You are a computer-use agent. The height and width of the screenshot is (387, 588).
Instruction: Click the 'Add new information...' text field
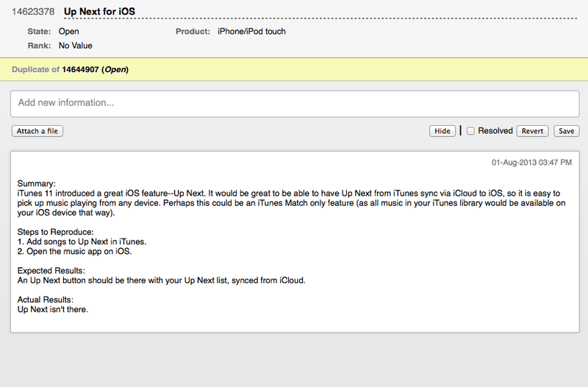click(295, 103)
